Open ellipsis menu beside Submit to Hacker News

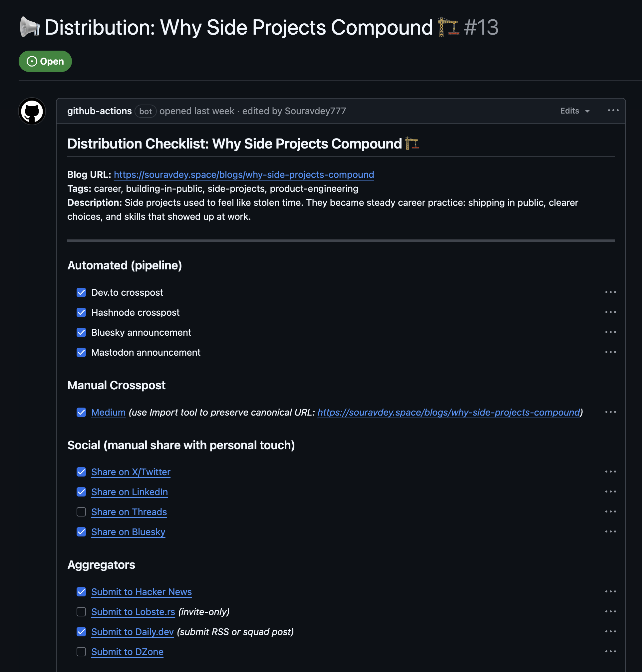pyautogui.click(x=610, y=592)
